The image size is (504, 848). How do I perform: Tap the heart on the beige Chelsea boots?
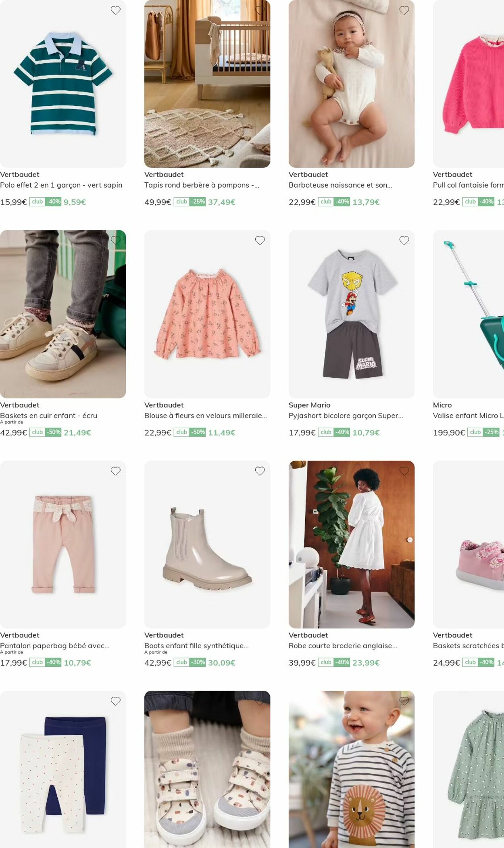pyautogui.click(x=260, y=471)
